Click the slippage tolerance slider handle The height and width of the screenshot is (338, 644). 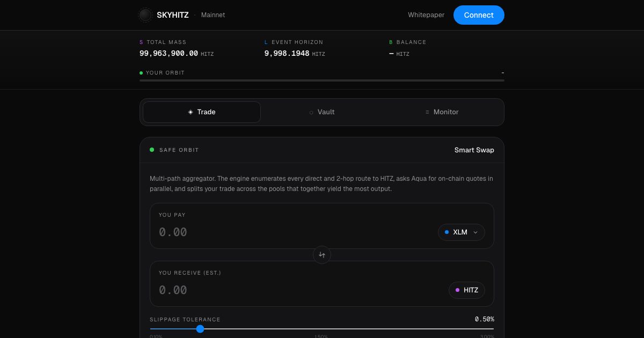tap(200, 329)
